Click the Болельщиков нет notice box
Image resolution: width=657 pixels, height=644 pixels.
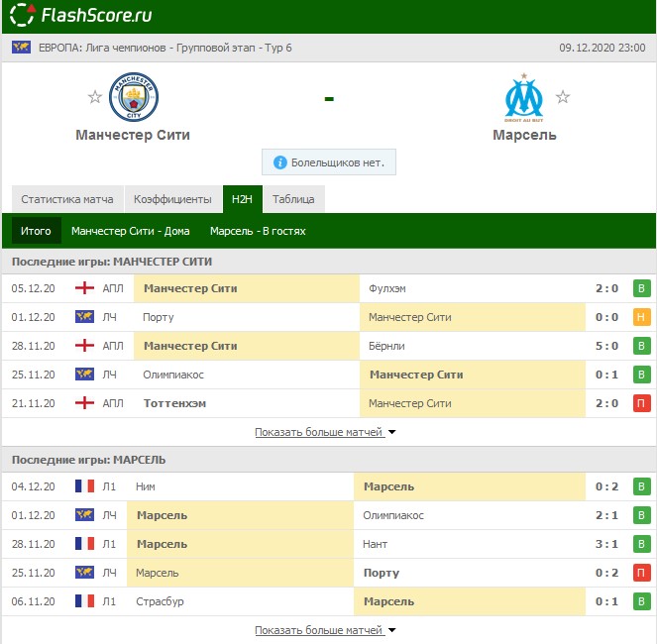coord(329,162)
